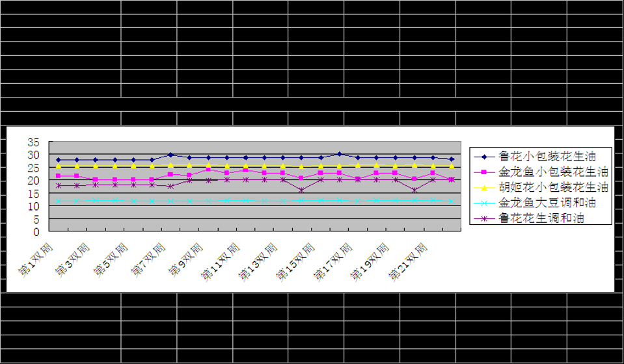Select the 第7双周 axis label
The width and height of the screenshot is (624, 364).
coord(148,259)
